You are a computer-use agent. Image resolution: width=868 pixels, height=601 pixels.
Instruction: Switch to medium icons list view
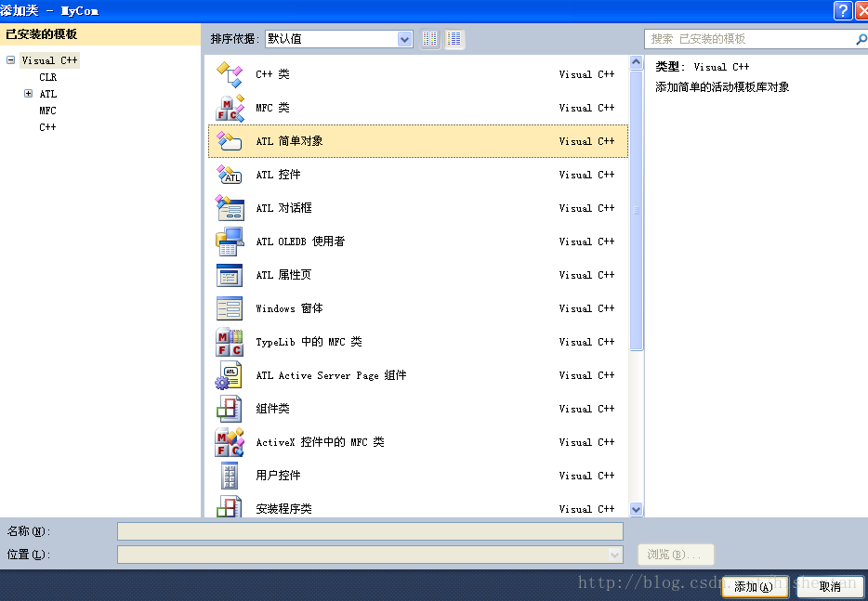click(x=454, y=39)
